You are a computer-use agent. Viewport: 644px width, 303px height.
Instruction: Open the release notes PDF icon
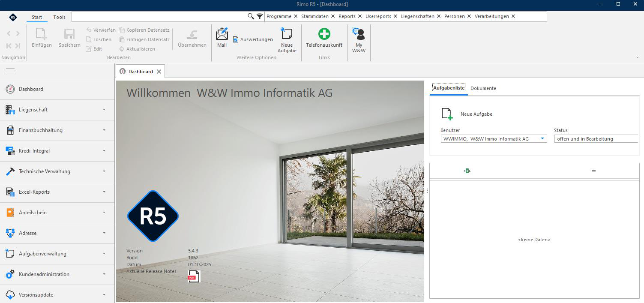[x=194, y=276]
